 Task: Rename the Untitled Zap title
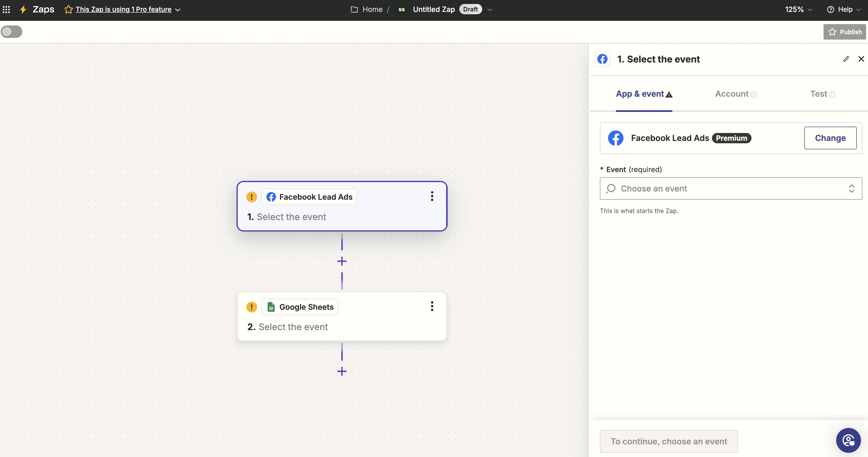434,9
